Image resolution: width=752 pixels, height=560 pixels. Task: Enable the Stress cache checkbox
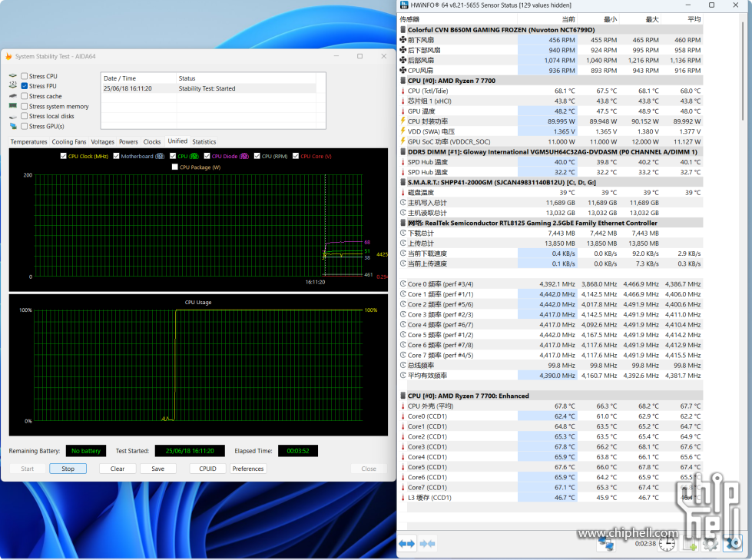(x=24, y=96)
